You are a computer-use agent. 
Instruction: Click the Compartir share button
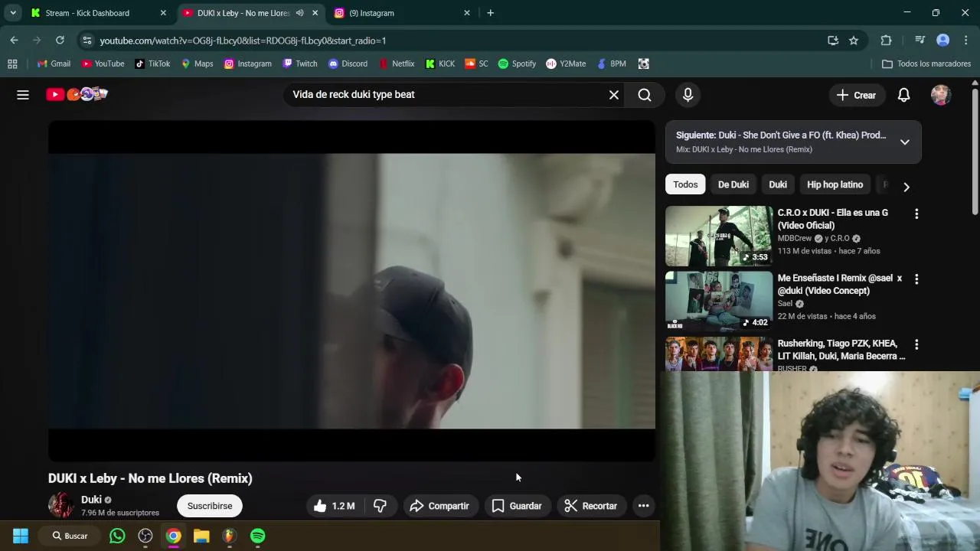point(439,506)
